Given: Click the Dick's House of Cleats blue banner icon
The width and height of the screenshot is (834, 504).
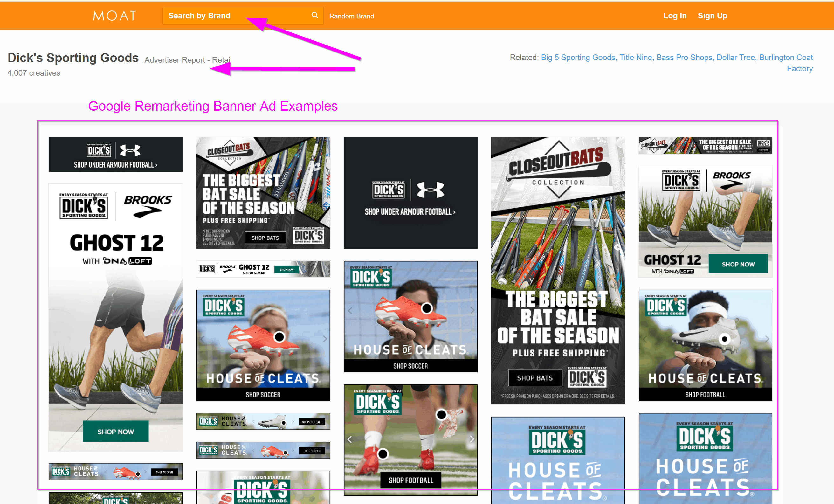Looking at the screenshot, I should pos(558,459).
